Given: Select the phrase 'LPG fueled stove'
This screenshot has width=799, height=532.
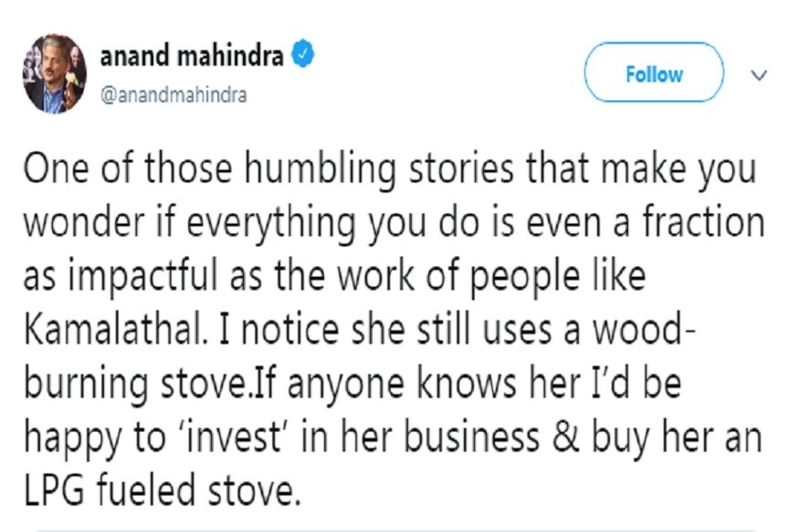Looking at the screenshot, I should 163,490.
